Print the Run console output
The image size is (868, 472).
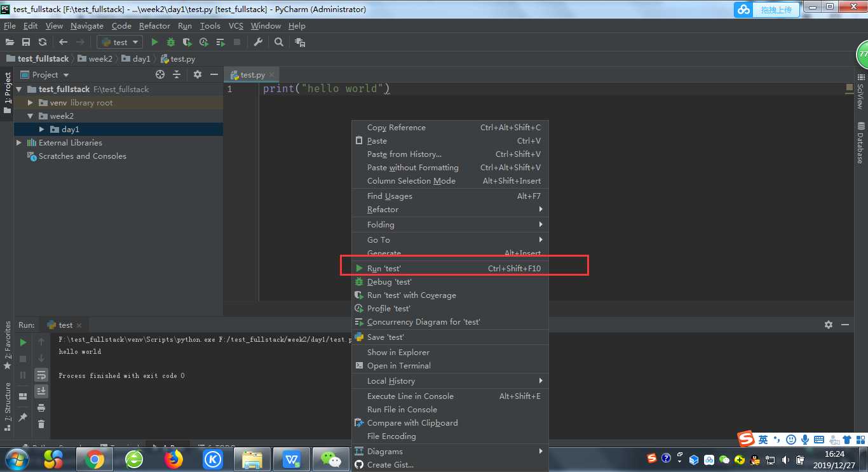click(41, 407)
